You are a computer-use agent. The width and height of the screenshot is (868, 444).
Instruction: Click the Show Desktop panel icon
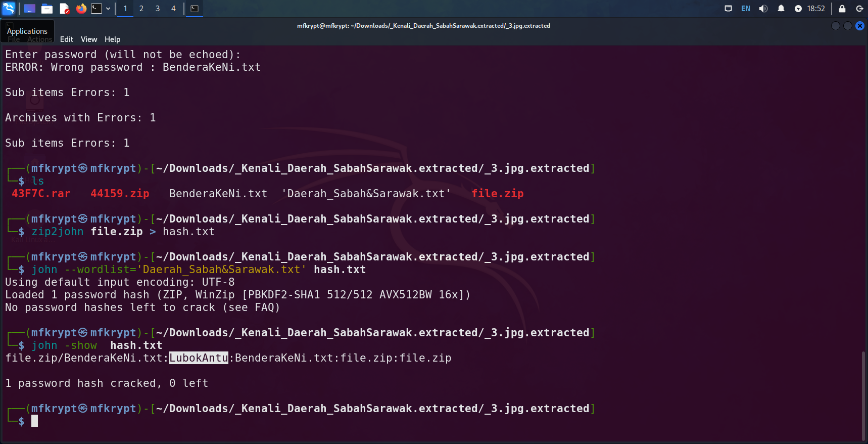pyautogui.click(x=30, y=9)
